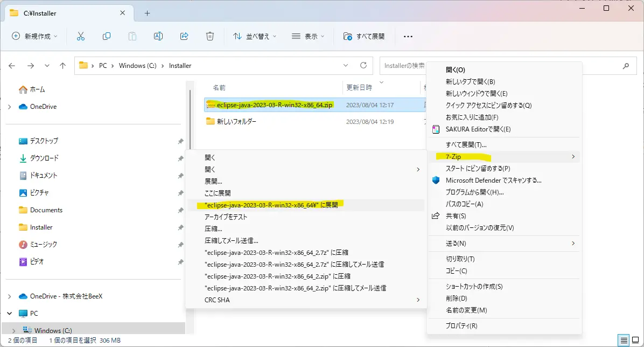The height and width of the screenshot is (347, 644).
Task: Click the back navigation arrow
Action: pos(12,65)
